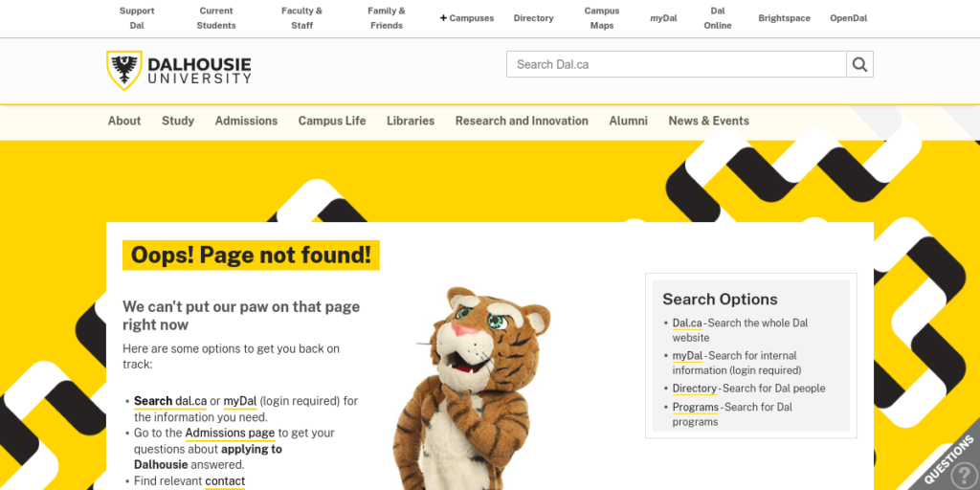Open OpenDal link
Viewport: 980px width, 490px height.
849,18
